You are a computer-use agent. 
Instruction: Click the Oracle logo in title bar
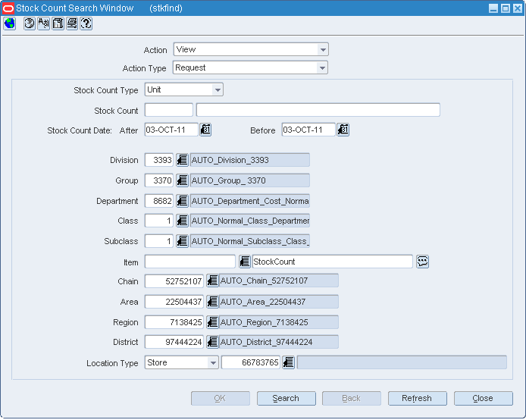[x=8, y=8]
